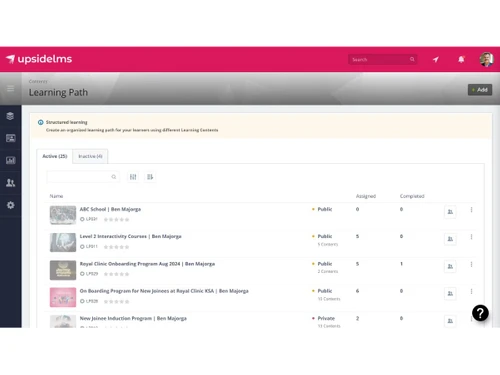Click the upsidelms logo
The height and width of the screenshot is (375, 500).
pyautogui.click(x=39, y=59)
